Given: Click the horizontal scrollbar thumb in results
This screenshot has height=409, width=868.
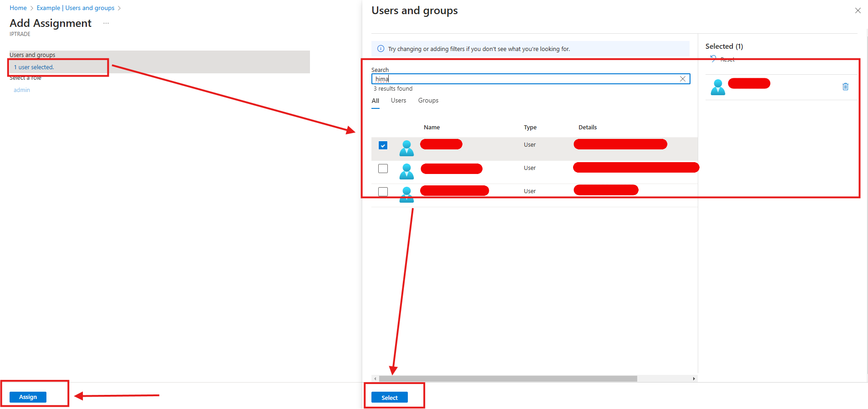Looking at the screenshot, I should 508,378.
